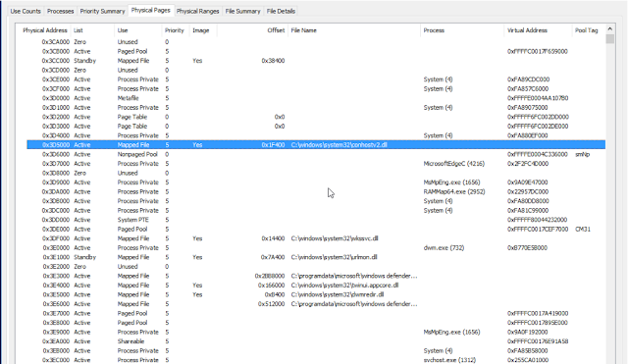Screen dimensions: 628x364
Task: Sort by the Virtual Address column header
Action: 527,30
